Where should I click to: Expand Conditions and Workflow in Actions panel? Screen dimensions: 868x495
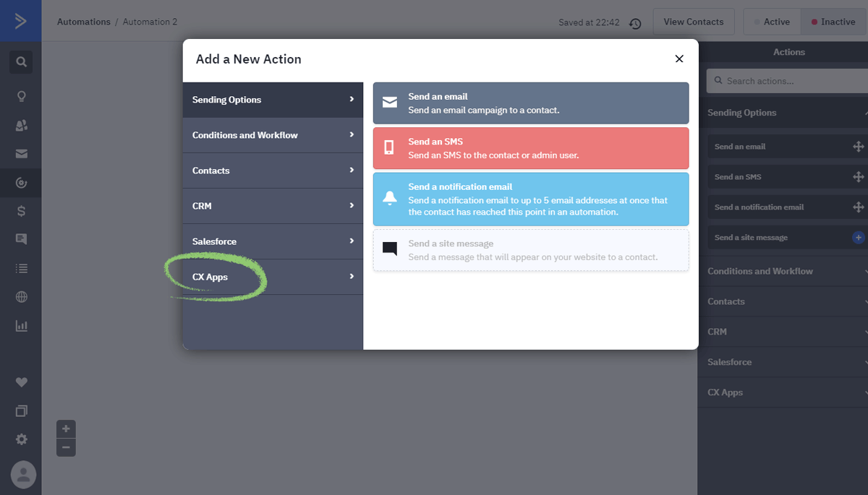pos(784,271)
